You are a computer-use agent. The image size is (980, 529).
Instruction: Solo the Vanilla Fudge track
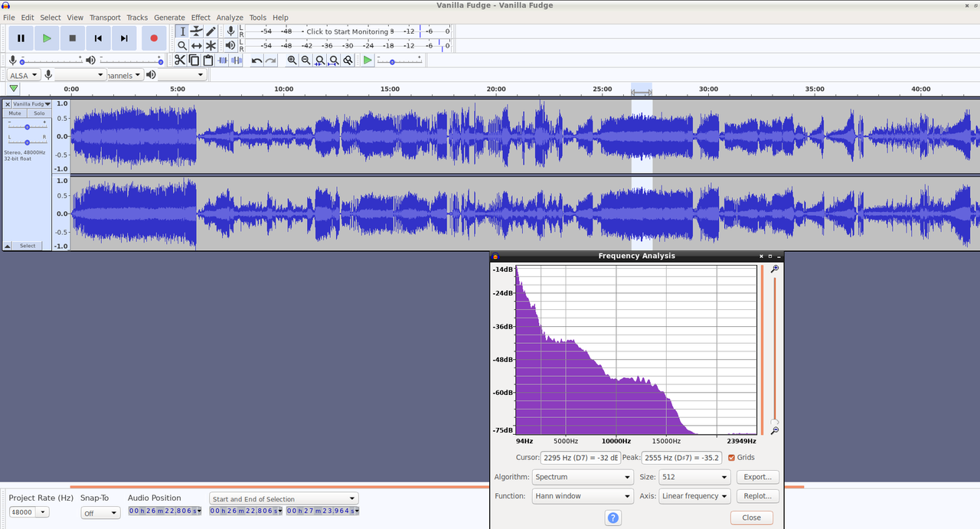[x=39, y=113]
